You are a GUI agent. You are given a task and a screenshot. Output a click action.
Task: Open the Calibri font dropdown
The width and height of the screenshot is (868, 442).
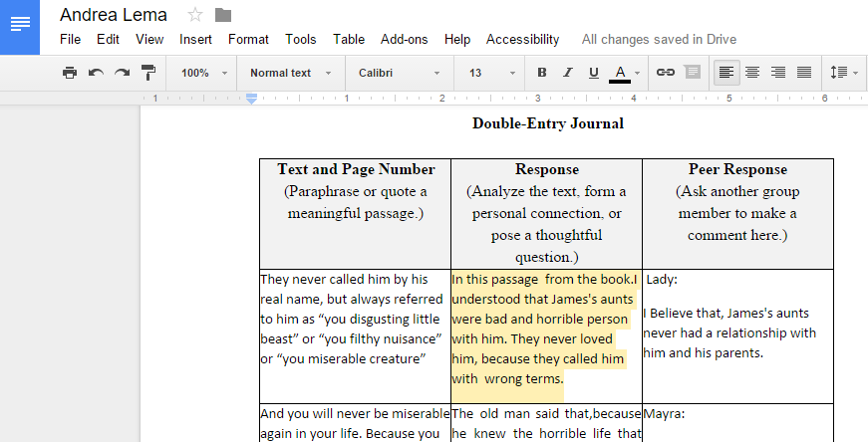[399, 73]
